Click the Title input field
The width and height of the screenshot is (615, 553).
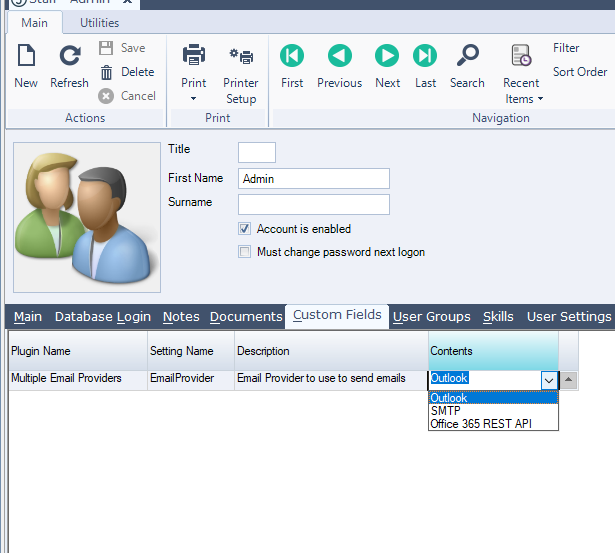click(257, 152)
